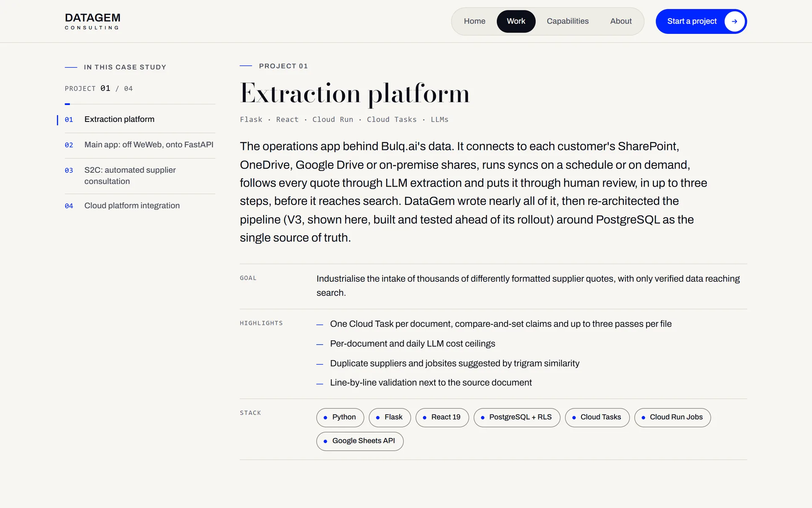Click the PostgreSQL + RLS chip

point(517,417)
